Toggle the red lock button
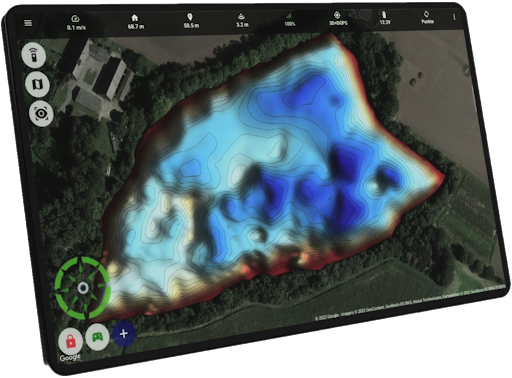Screen dimensions: 512x378 [x=71, y=341]
